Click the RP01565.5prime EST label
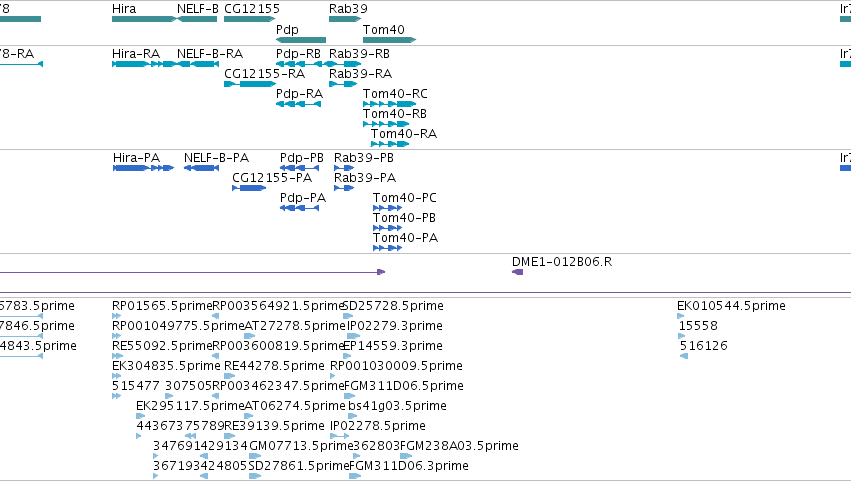Image resolution: width=851 pixels, height=481 pixels. [x=162, y=306]
